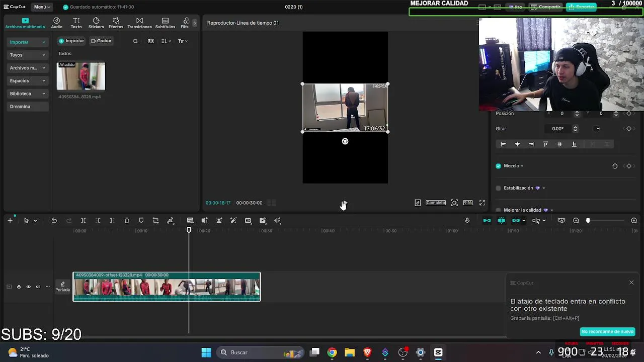Undo the last edit in timeline toolbar
The width and height of the screenshot is (644, 362).
click(54, 221)
